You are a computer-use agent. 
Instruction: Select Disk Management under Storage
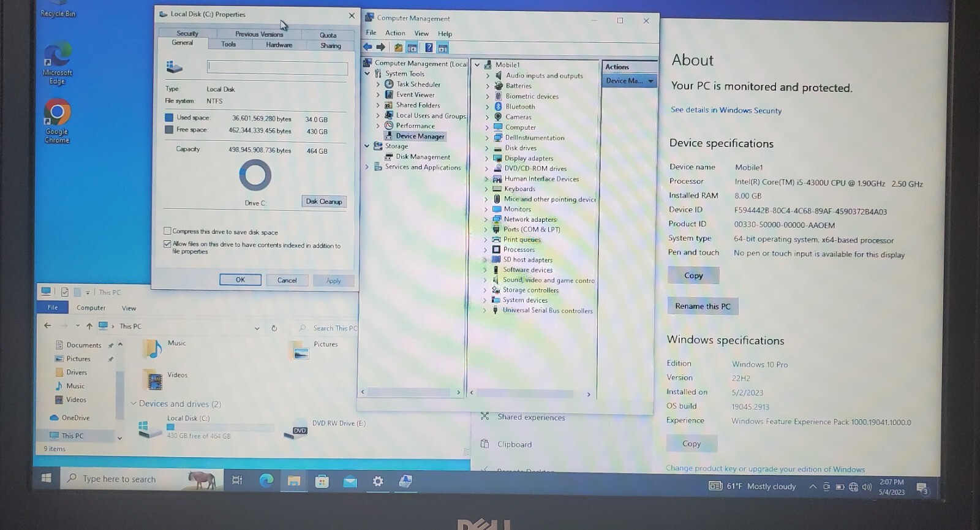(x=423, y=157)
